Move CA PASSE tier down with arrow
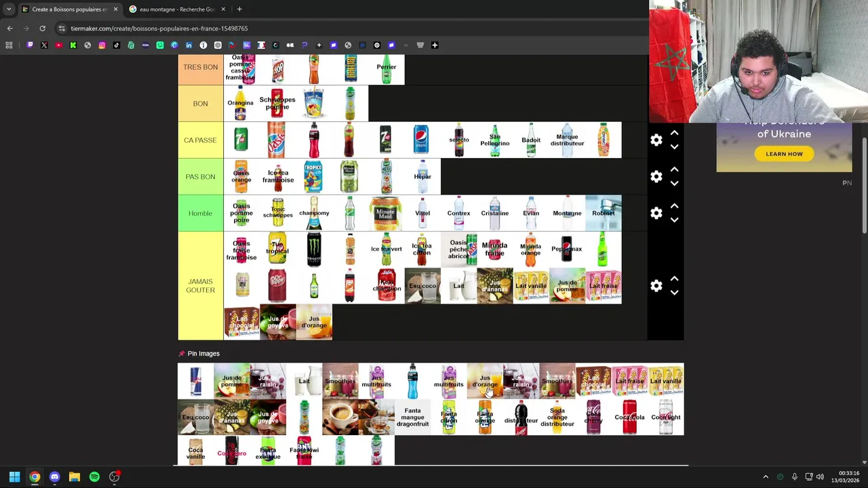868x488 pixels. click(x=674, y=147)
